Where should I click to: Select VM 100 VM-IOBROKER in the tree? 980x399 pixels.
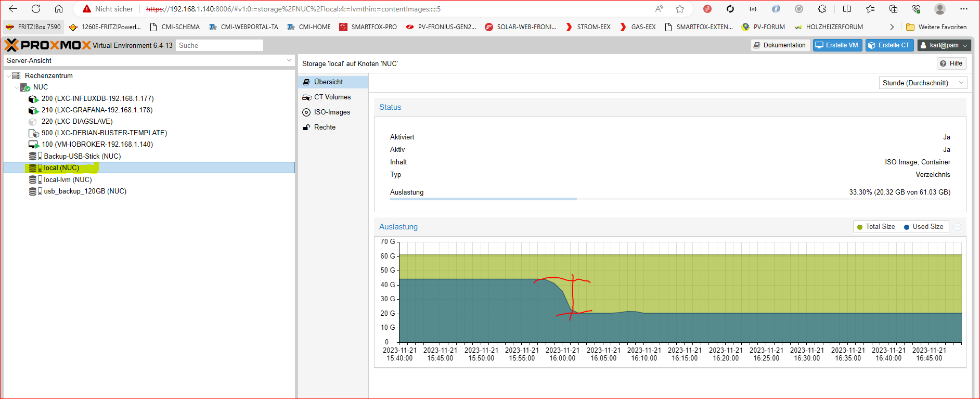tap(97, 144)
